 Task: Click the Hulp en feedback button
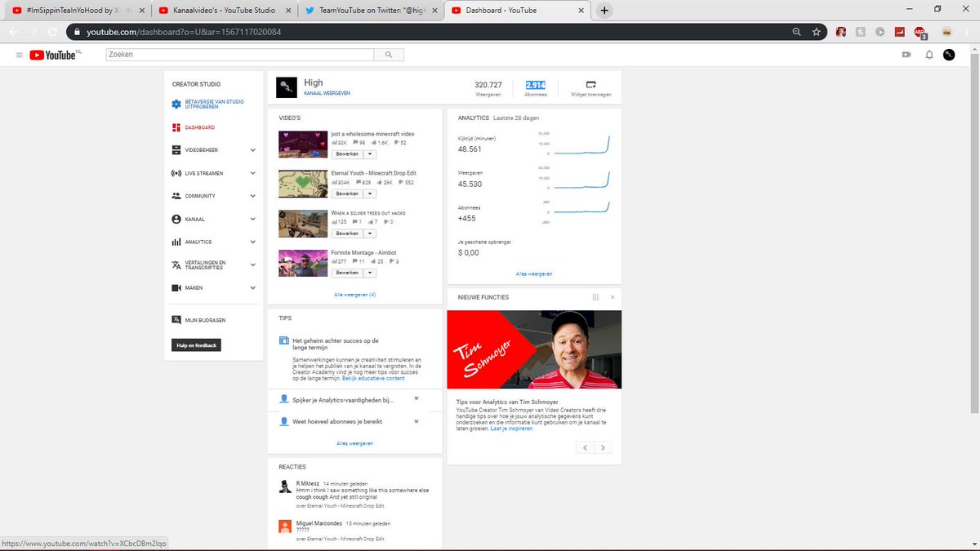coord(196,345)
